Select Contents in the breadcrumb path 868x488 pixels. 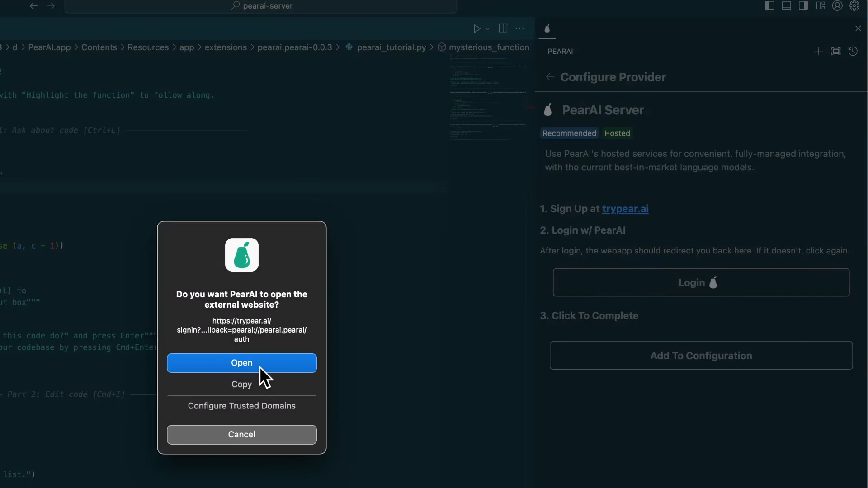[99, 47]
